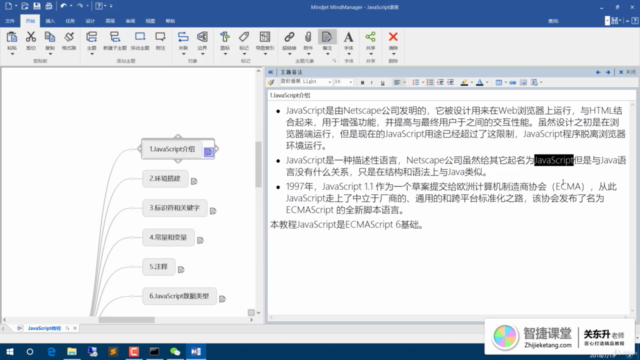Image resolution: width=640 pixels, height=360 pixels.
Task: Switch to the 视图 ribbon tab
Action: [150, 21]
